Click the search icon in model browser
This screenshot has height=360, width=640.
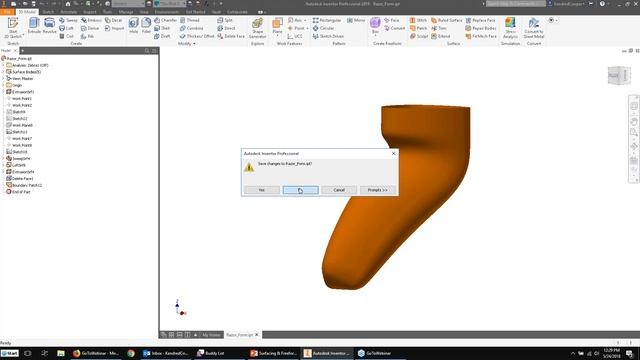pyautogui.click(x=147, y=51)
